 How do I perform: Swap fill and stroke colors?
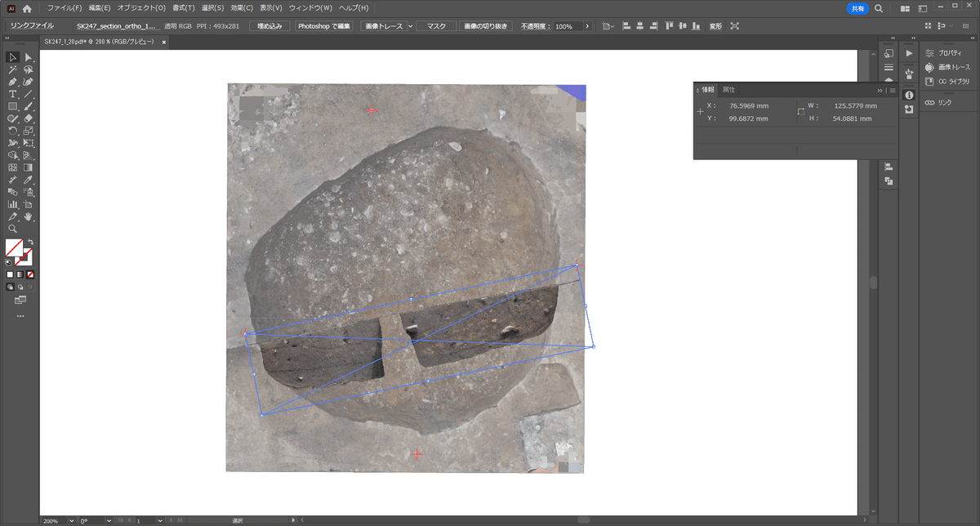(x=30, y=242)
